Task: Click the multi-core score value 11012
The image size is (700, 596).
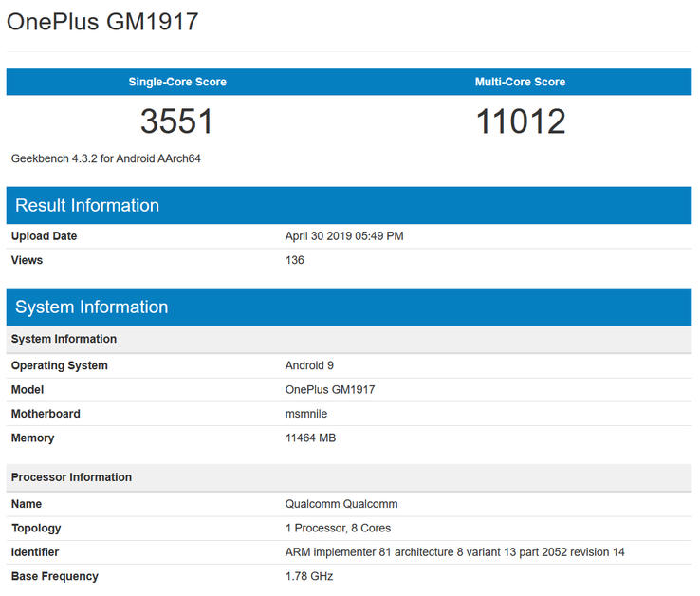Action: (521, 121)
